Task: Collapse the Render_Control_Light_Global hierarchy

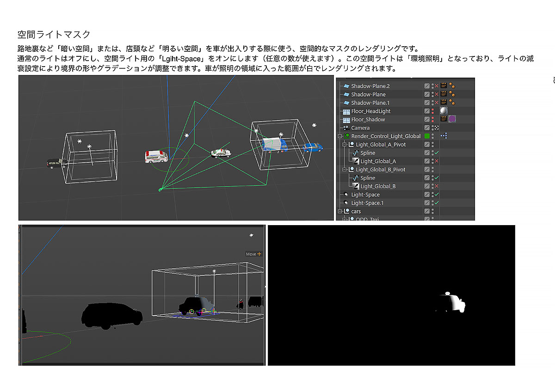Action: (339, 136)
